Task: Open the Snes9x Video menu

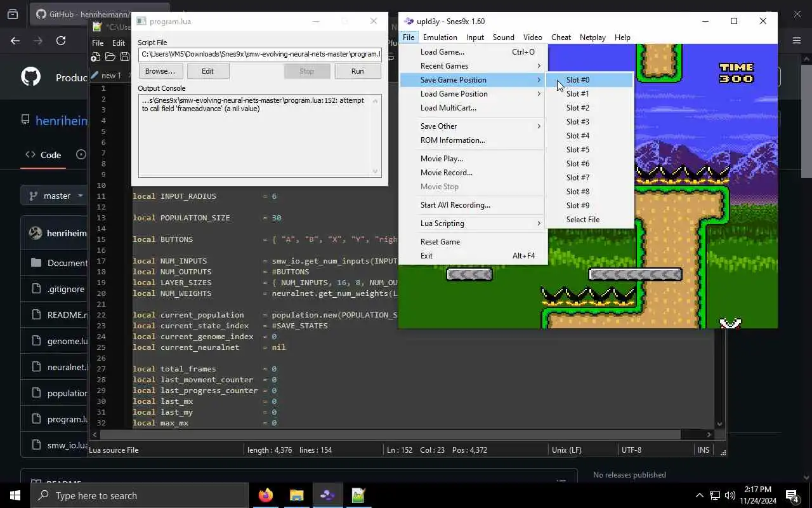Action: click(x=532, y=37)
